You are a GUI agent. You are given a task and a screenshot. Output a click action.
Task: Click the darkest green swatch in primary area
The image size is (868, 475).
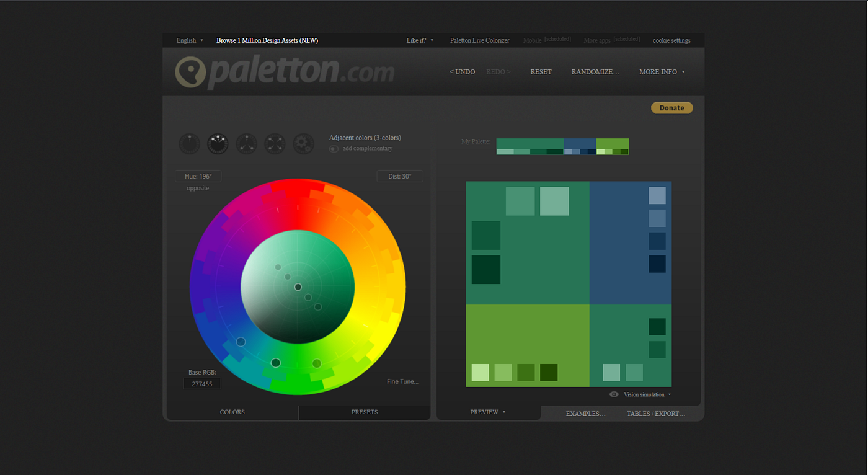pyautogui.click(x=486, y=270)
